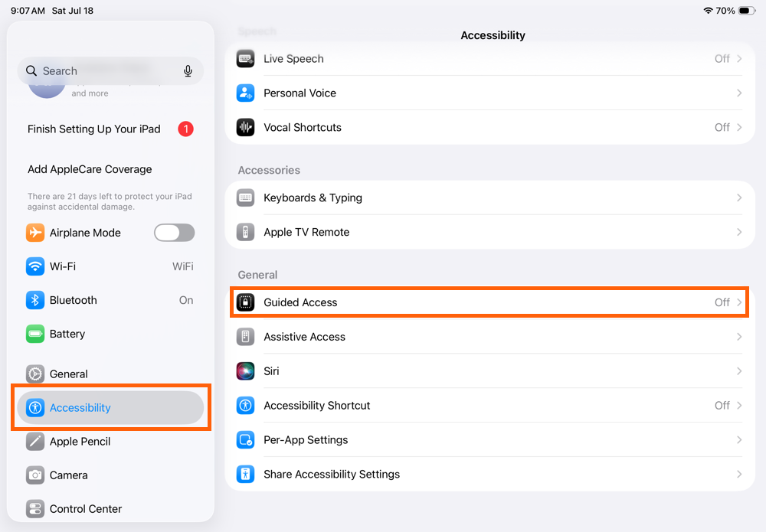The image size is (766, 532).
Task: Open Personal Voice via its chevron
Action: coord(739,93)
